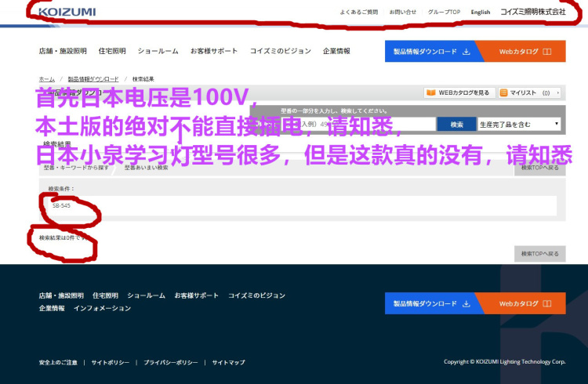Open footer 店舗・施設照明 link
The height and width of the screenshot is (384, 588).
click(61, 295)
